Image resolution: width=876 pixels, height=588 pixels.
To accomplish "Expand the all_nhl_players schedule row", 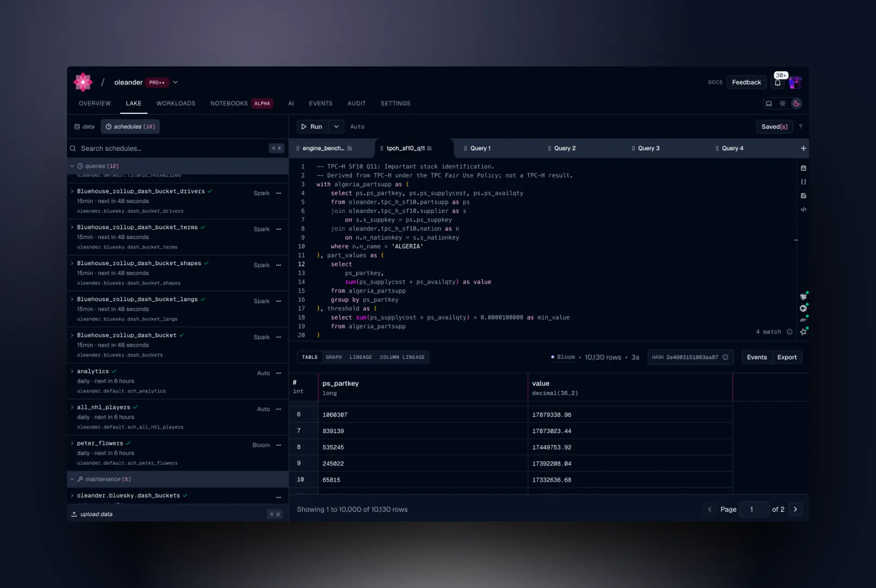I will point(72,407).
